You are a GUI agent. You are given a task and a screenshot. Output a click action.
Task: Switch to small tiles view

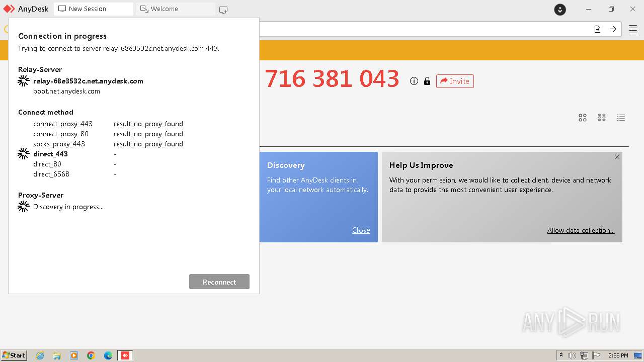(602, 118)
